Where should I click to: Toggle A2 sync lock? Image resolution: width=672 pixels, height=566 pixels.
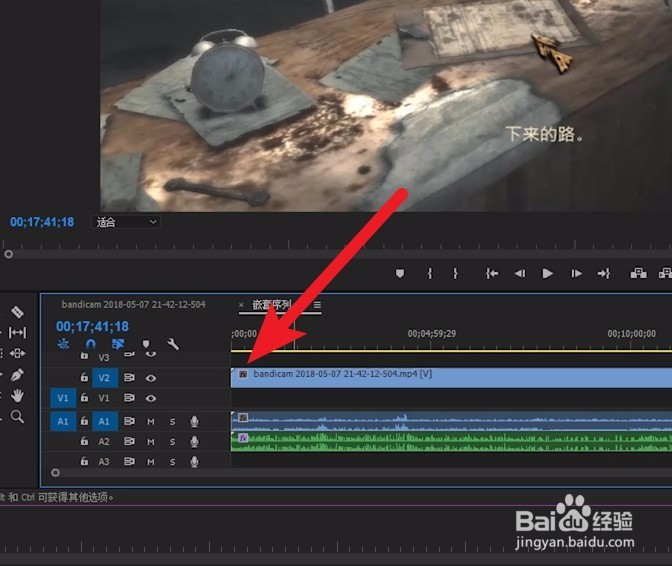point(129,441)
